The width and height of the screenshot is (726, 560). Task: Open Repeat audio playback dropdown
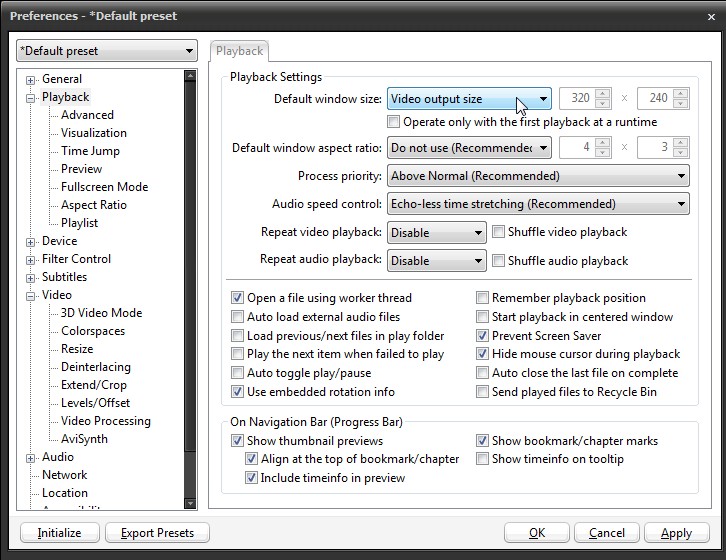tap(437, 261)
